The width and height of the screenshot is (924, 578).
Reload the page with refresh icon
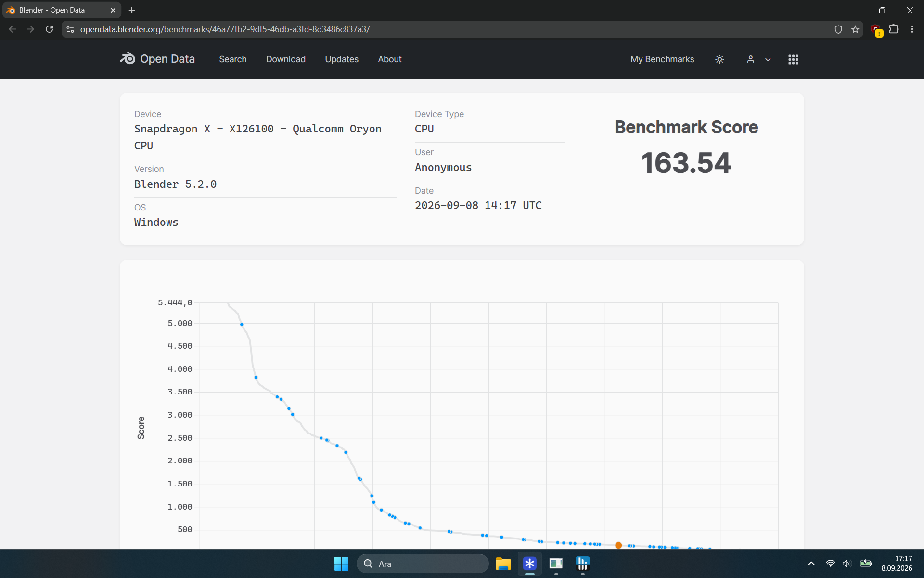(x=49, y=29)
